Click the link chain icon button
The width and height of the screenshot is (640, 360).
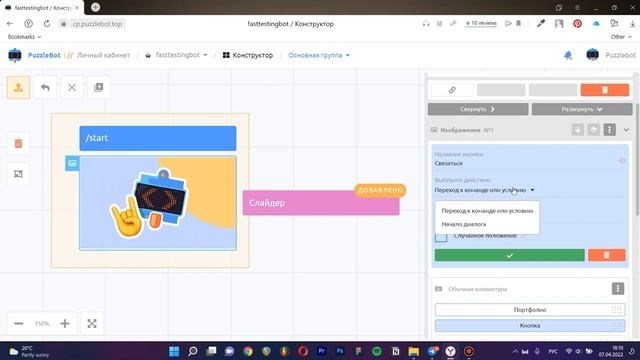pyautogui.click(x=452, y=90)
